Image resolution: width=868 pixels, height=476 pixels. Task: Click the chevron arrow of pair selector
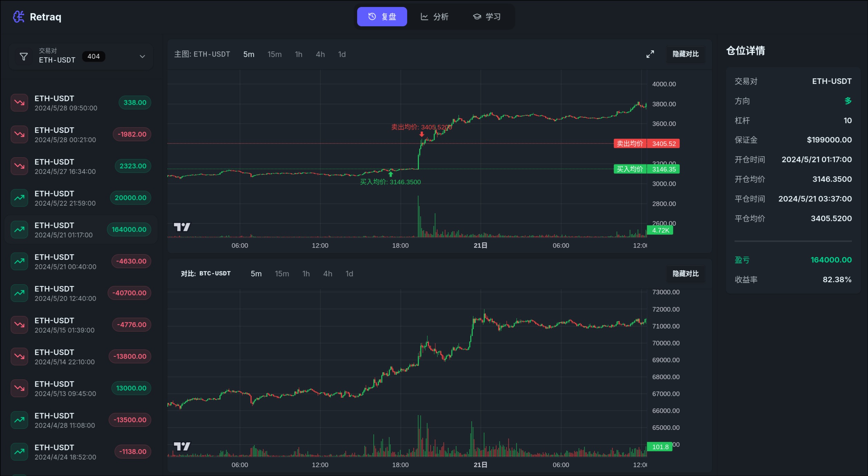click(x=142, y=56)
